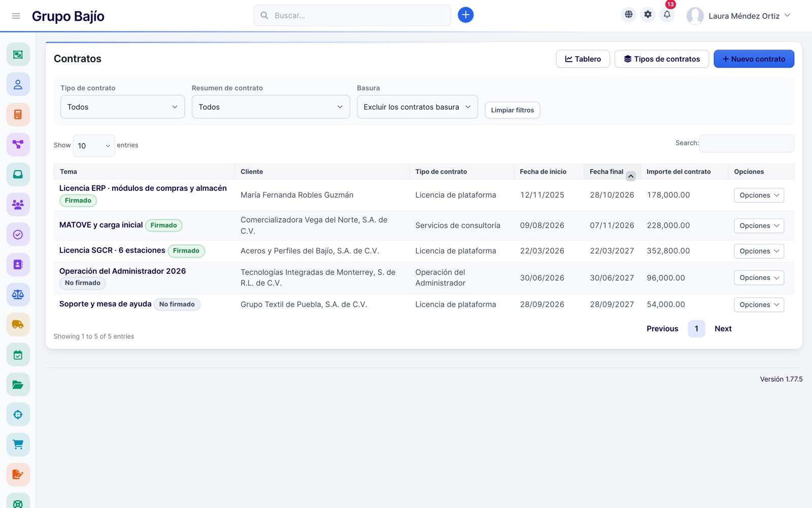The image size is (812, 508).
Task: Open the balance scale sidebar icon
Action: pos(18,294)
